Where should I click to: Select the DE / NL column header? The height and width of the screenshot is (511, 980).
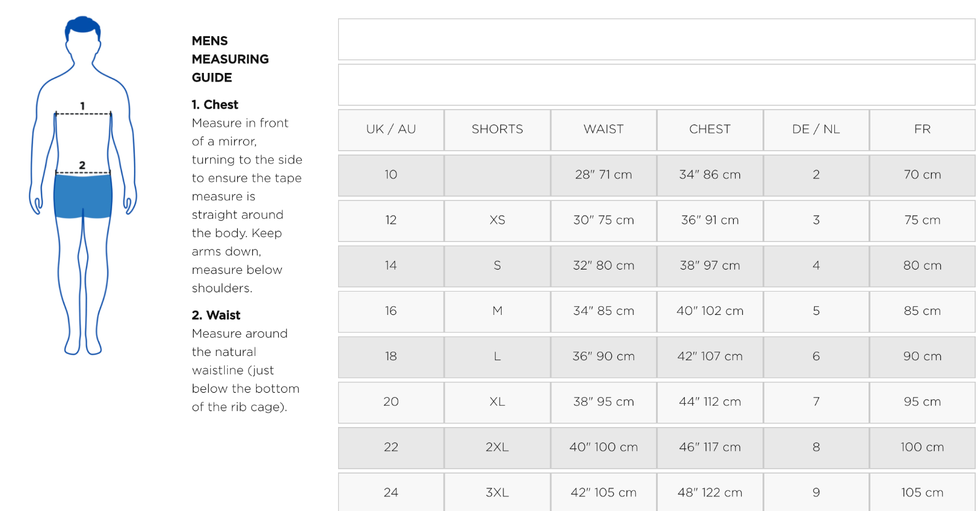816,129
